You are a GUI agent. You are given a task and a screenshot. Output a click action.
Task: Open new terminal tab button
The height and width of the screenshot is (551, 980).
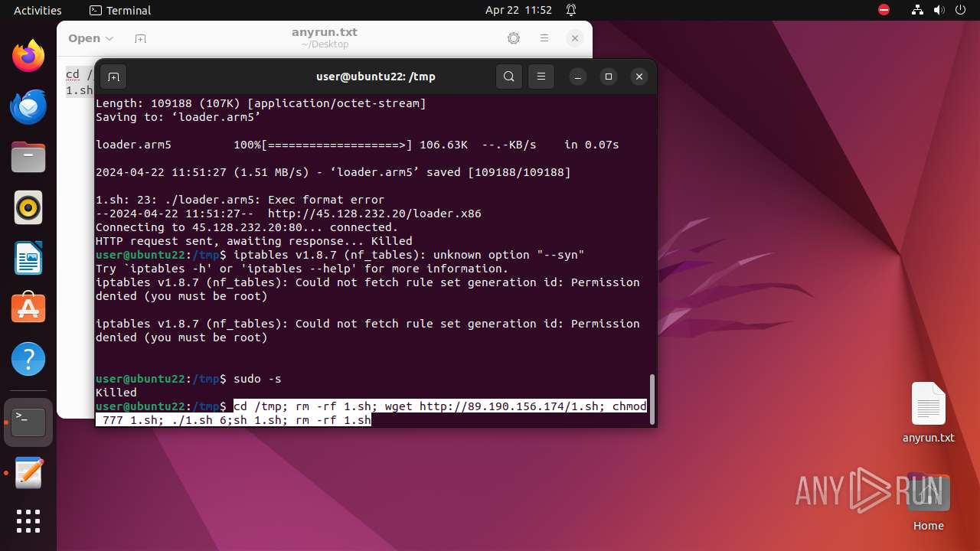113,77
